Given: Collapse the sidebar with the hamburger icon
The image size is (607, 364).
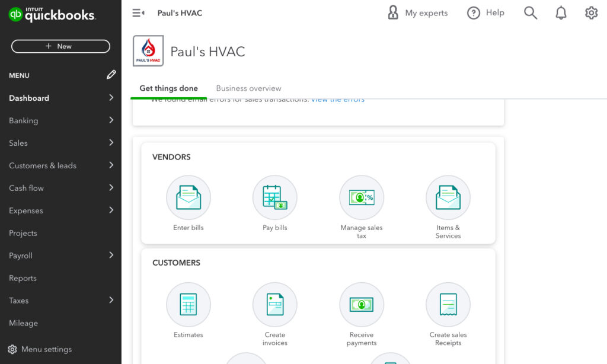Looking at the screenshot, I should pyautogui.click(x=138, y=12).
